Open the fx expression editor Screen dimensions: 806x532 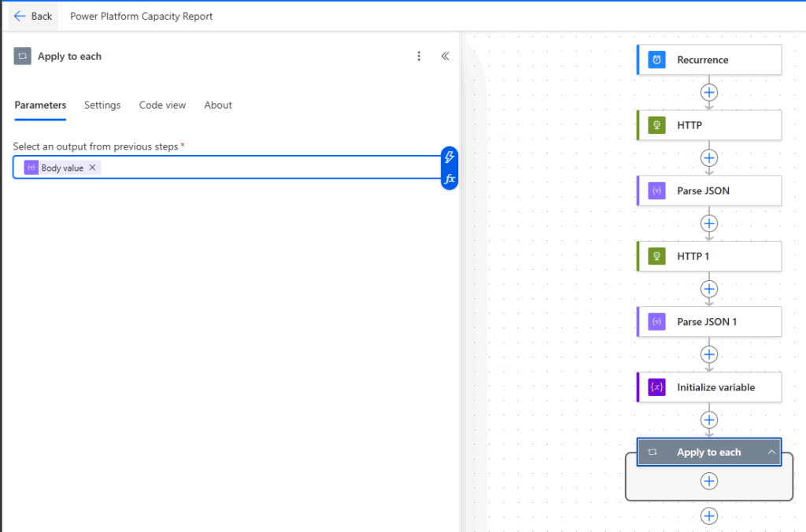click(449, 179)
